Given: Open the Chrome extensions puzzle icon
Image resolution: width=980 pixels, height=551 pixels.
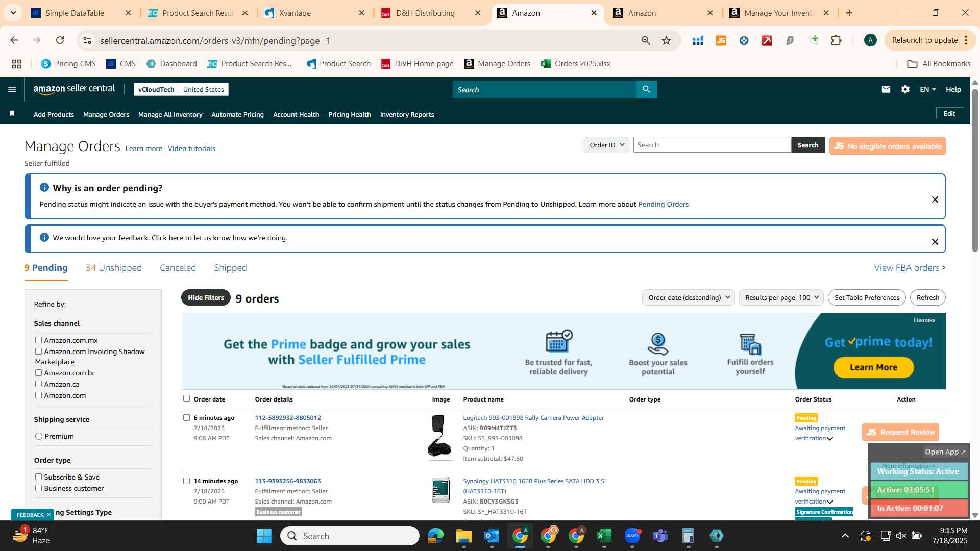Looking at the screenshot, I should coord(836,40).
